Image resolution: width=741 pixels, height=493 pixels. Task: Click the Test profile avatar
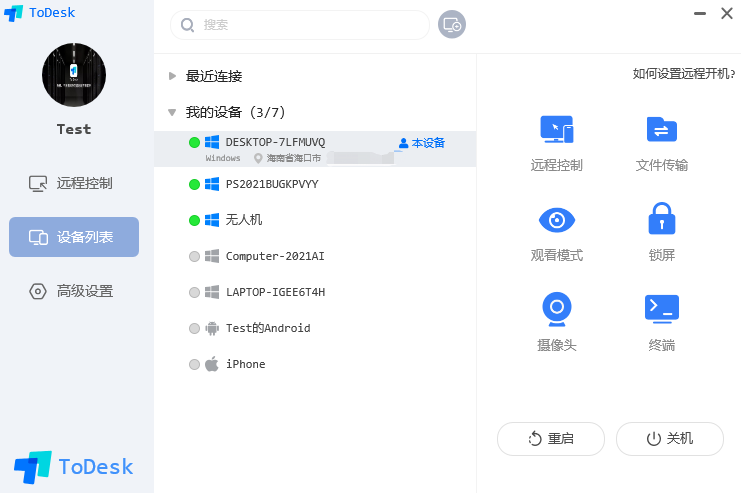(74, 75)
